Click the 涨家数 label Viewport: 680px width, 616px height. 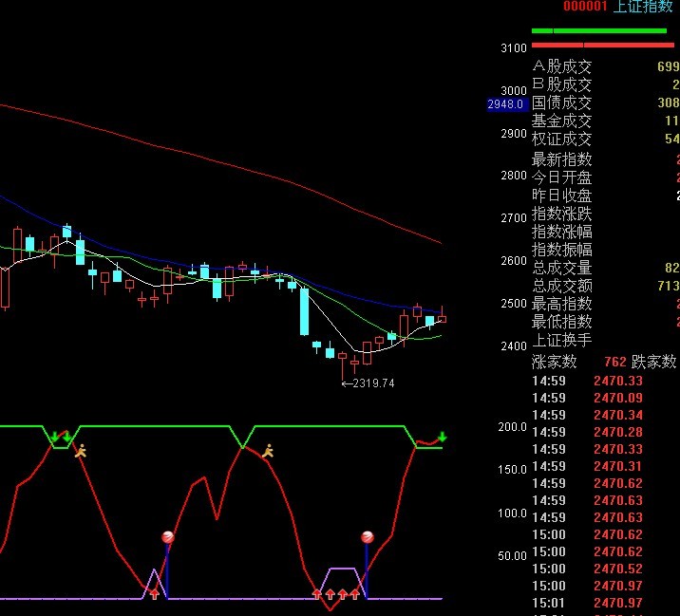point(555,362)
